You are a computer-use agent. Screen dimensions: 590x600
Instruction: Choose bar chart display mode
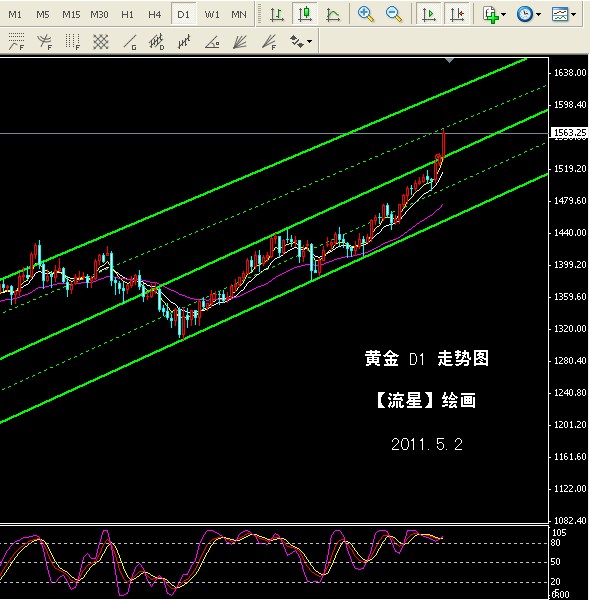[276, 15]
